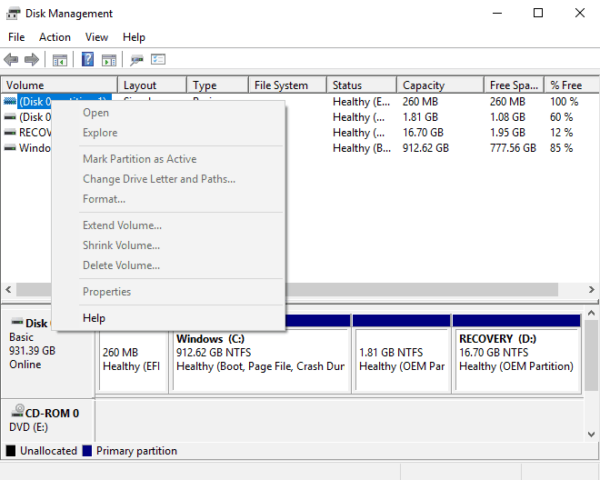600x480 pixels.
Task: Click Explore in the context menu
Action: (x=168, y=132)
